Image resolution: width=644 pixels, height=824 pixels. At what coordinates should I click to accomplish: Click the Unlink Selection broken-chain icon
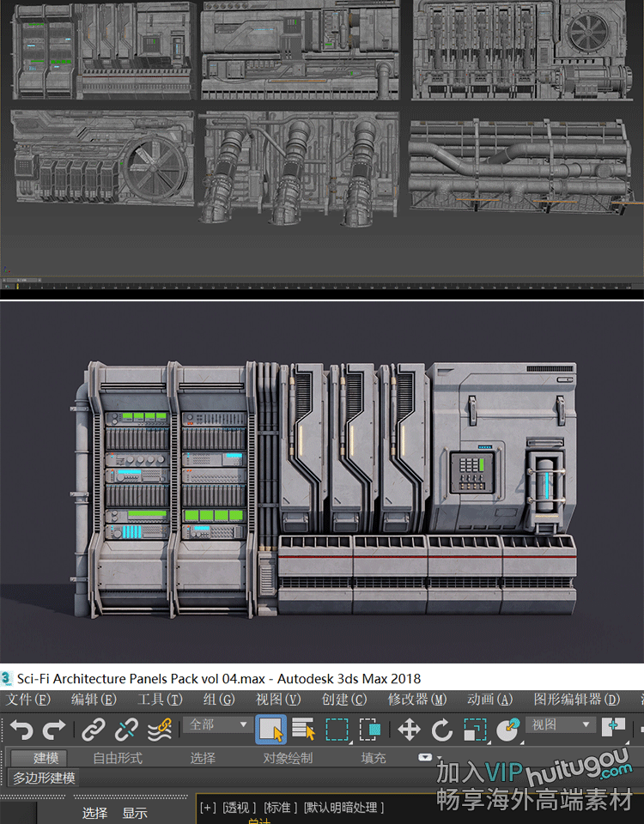[126, 730]
